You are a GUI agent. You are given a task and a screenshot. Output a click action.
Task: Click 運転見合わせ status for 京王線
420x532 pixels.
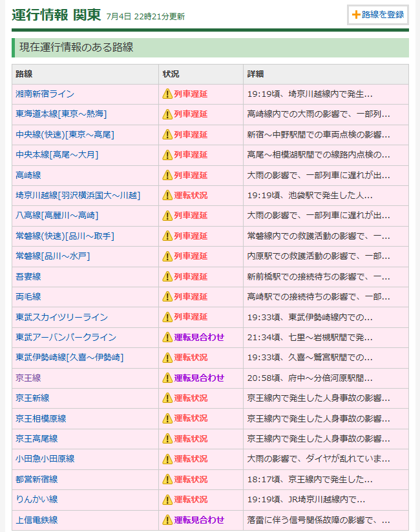point(199,378)
